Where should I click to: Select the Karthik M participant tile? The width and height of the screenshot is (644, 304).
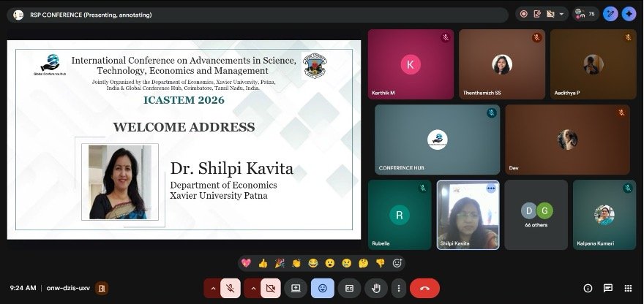[x=411, y=64]
